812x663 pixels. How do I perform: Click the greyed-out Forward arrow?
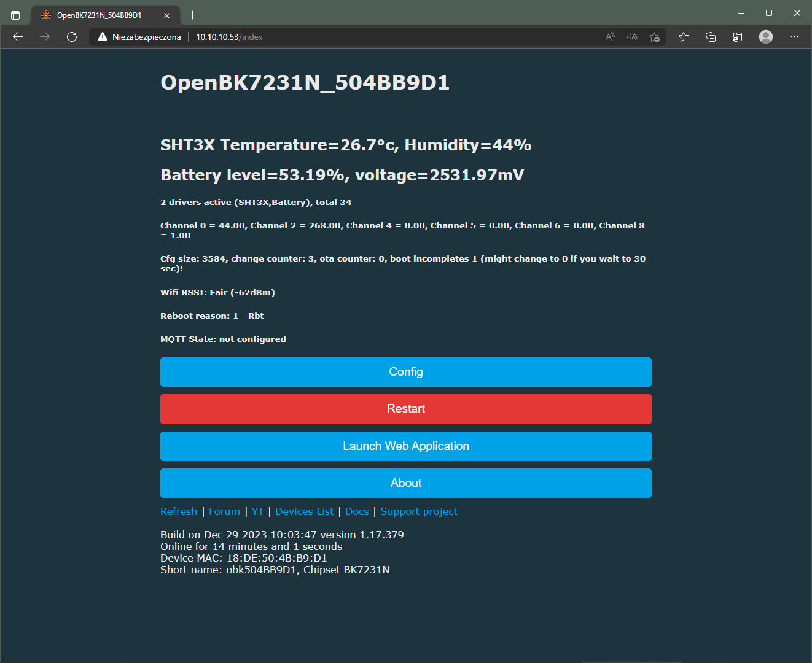click(x=45, y=37)
